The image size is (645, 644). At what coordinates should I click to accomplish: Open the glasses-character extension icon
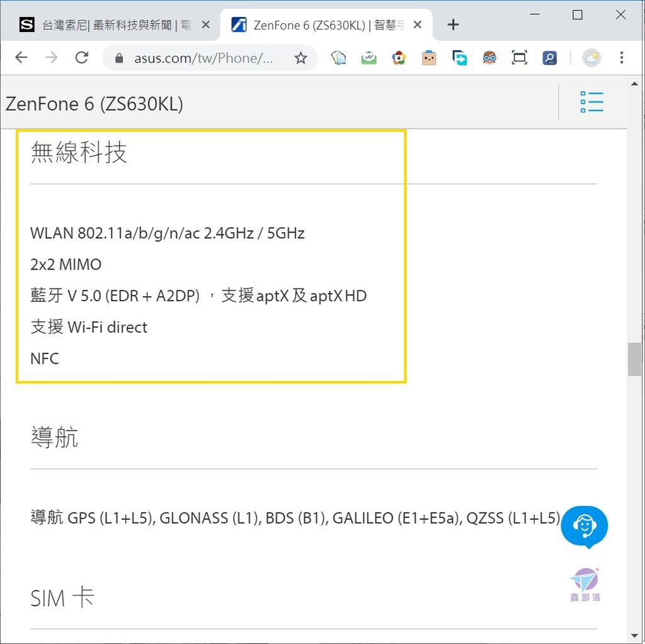pyautogui.click(x=489, y=58)
